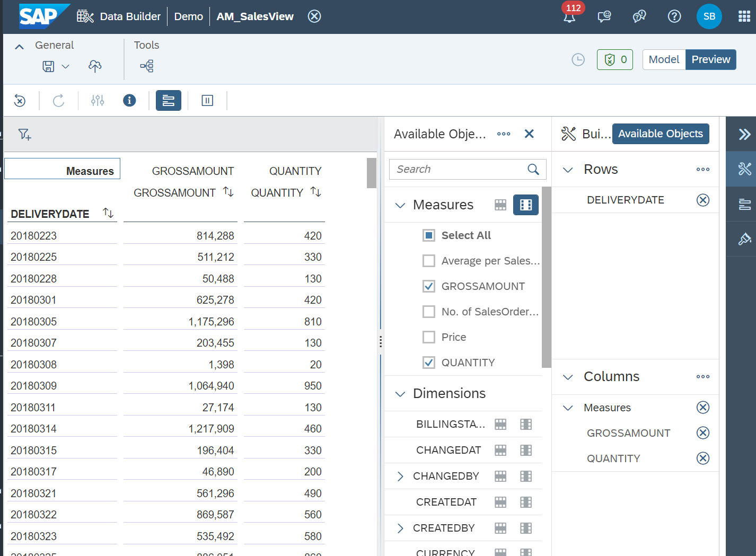Refresh the data preview
The image size is (756, 556).
[58, 100]
